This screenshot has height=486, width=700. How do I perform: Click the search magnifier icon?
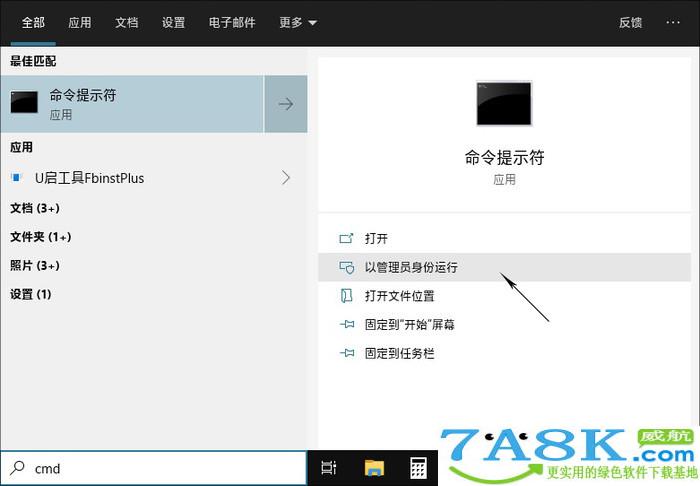[x=17, y=468]
